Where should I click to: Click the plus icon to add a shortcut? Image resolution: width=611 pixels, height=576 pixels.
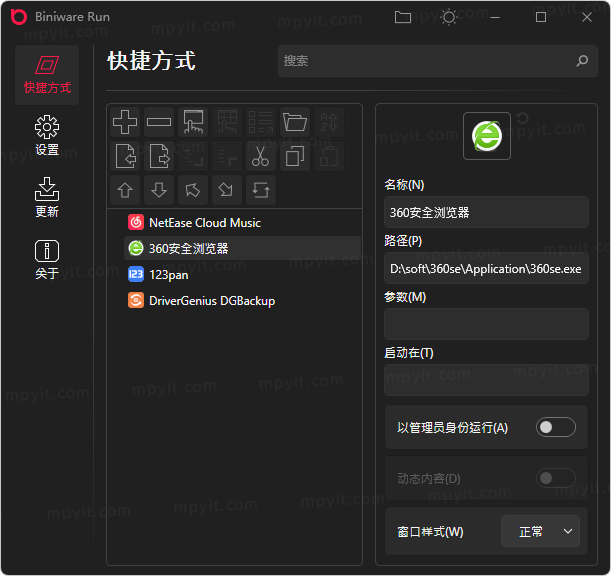tap(125, 122)
